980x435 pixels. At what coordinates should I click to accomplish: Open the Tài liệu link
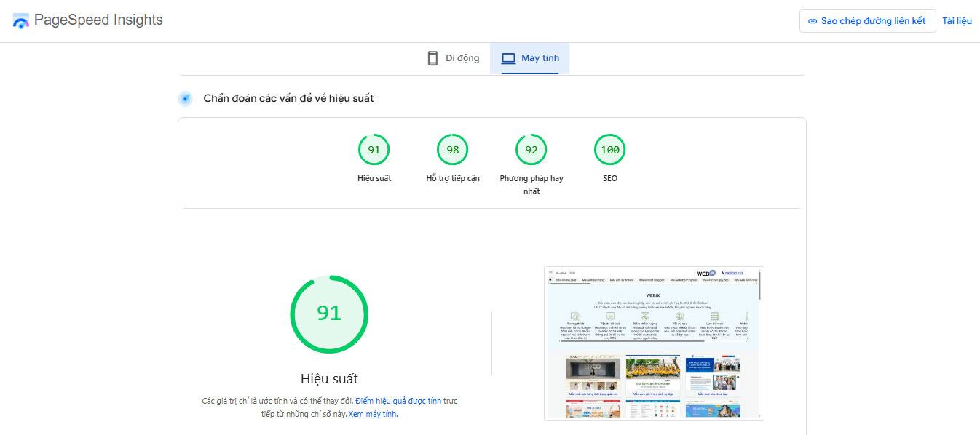(957, 20)
